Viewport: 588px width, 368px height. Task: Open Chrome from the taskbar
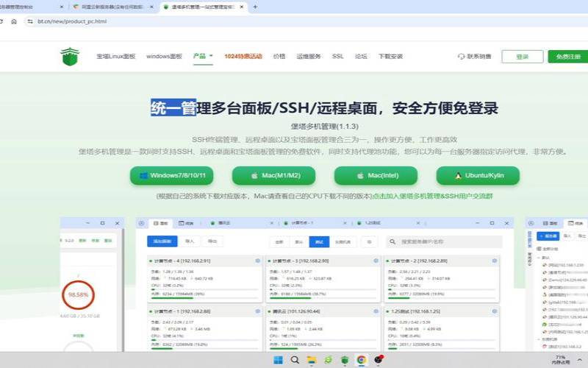coord(362,360)
